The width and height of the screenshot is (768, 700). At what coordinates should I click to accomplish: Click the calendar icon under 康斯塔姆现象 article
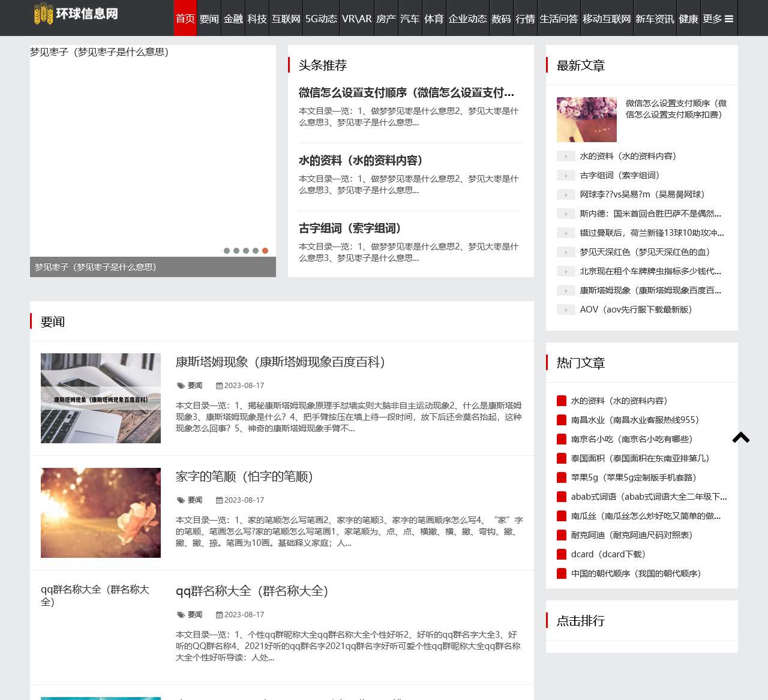point(219,386)
